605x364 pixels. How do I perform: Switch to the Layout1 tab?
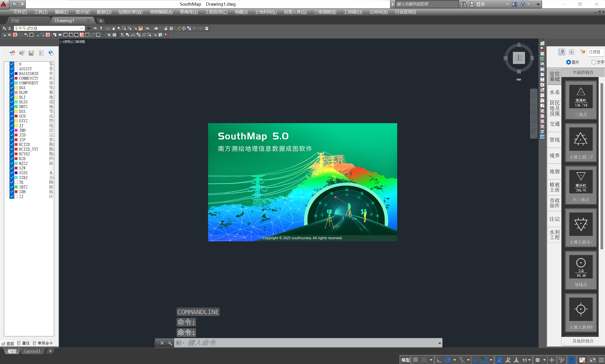[x=32, y=351]
